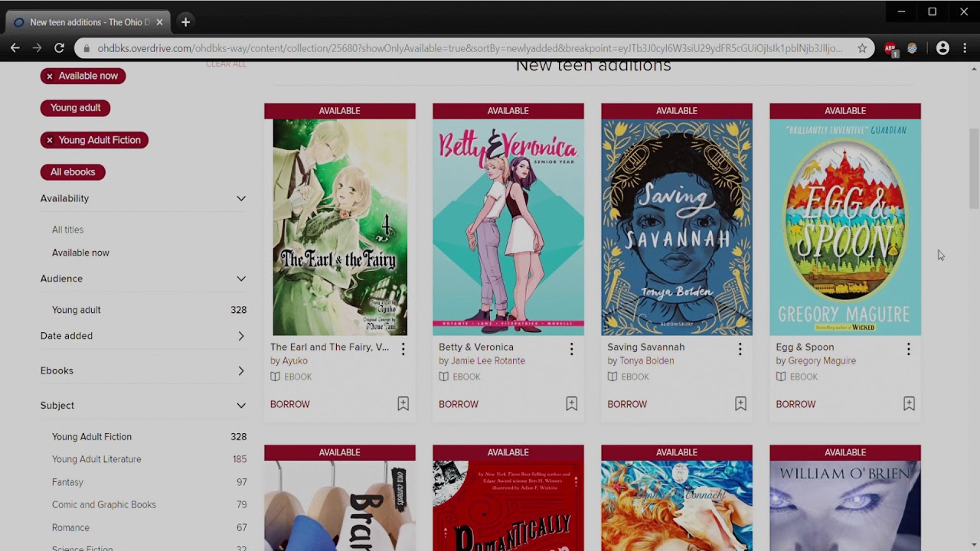Filter by Comic and Graphic Books subject
Image resolution: width=980 pixels, height=551 pixels.
[104, 505]
